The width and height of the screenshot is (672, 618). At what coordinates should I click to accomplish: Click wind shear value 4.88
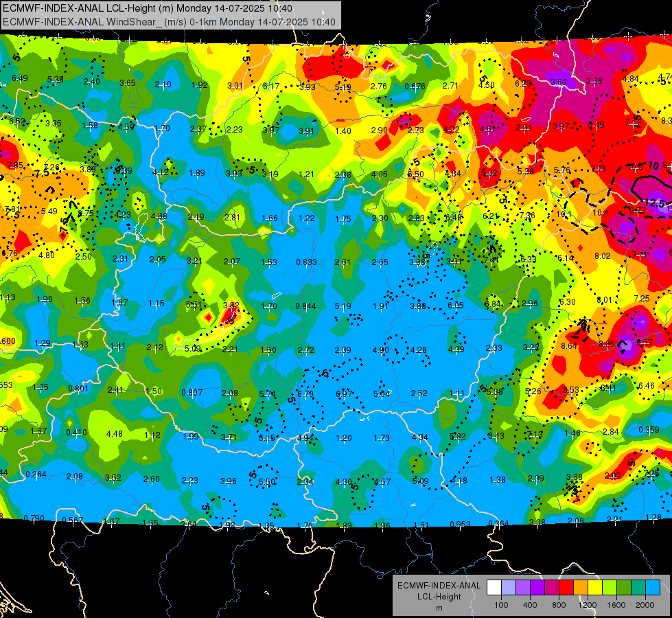pos(159,216)
